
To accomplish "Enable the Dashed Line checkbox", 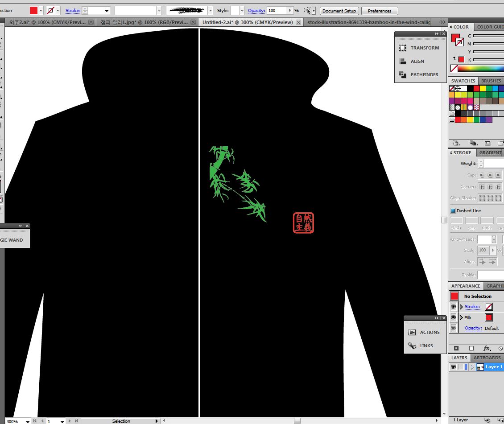I will 453,211.
